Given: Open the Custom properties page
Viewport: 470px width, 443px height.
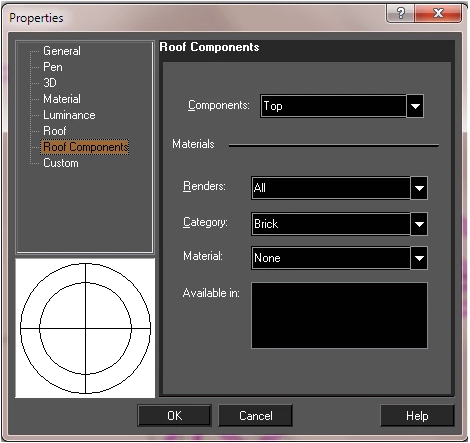Looking at the screenshot, I should [61, 163].
